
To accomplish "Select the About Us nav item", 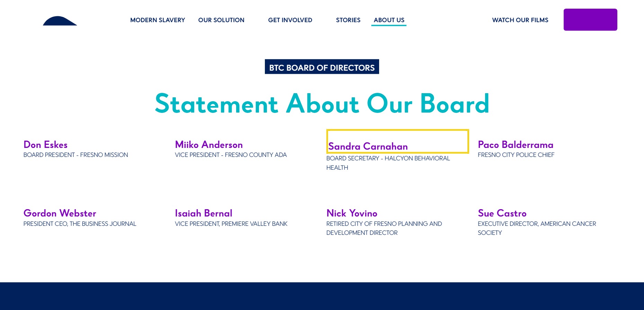I will [389, 20].
